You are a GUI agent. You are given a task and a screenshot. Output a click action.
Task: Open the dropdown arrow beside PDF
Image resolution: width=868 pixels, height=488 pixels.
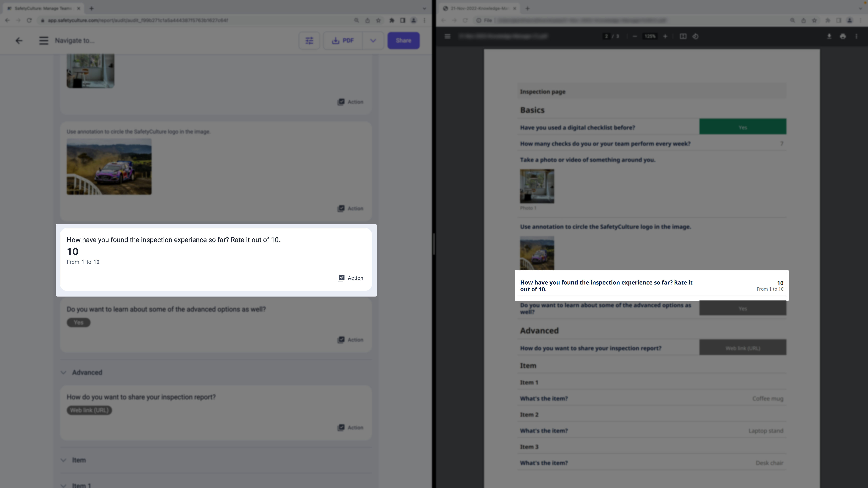click(373, 40)
